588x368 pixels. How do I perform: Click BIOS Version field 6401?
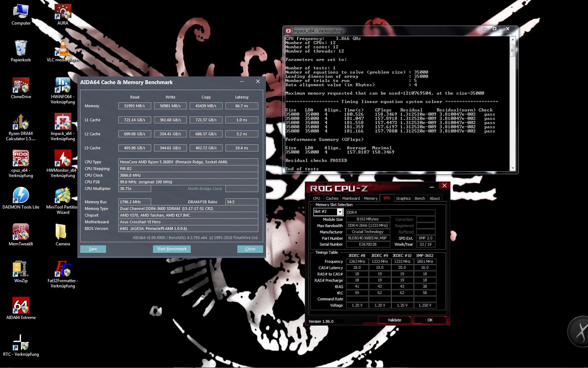(x=188, y=229)
